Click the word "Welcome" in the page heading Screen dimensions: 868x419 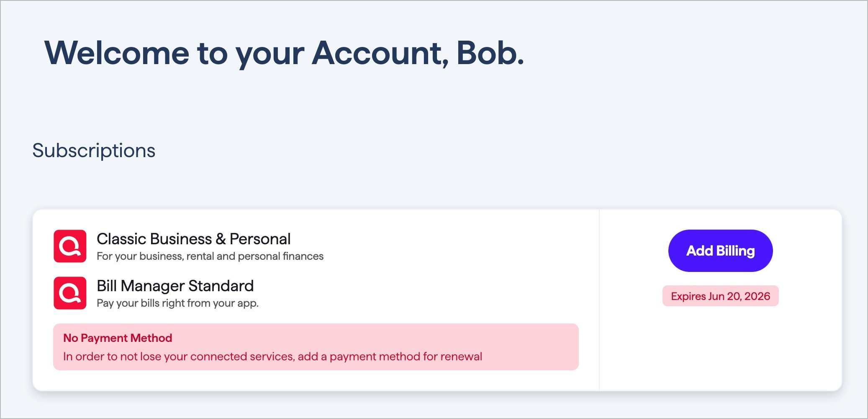click(117, 53)
